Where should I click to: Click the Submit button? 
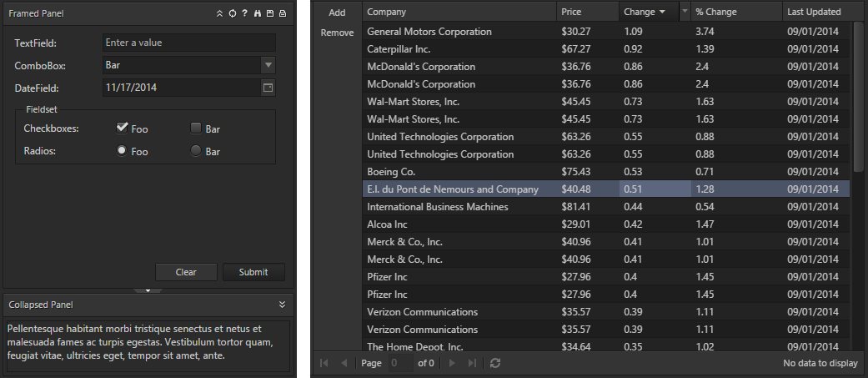click(253, 272)
